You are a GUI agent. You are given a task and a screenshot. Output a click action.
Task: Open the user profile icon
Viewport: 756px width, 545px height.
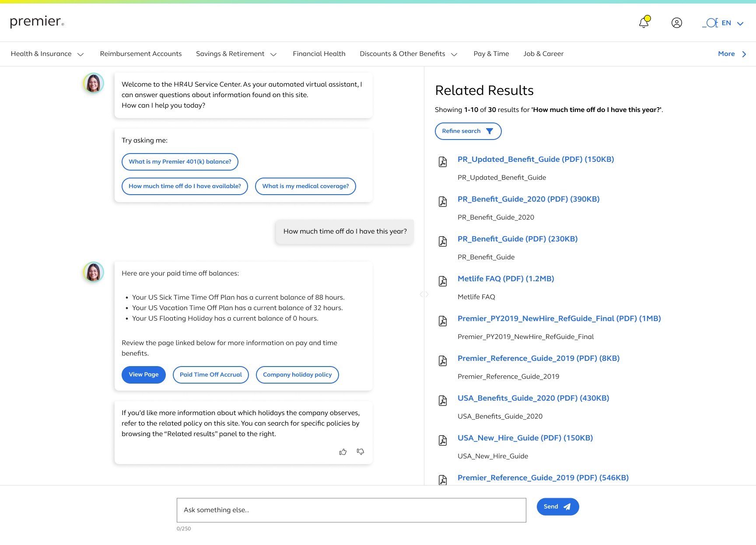676,23
